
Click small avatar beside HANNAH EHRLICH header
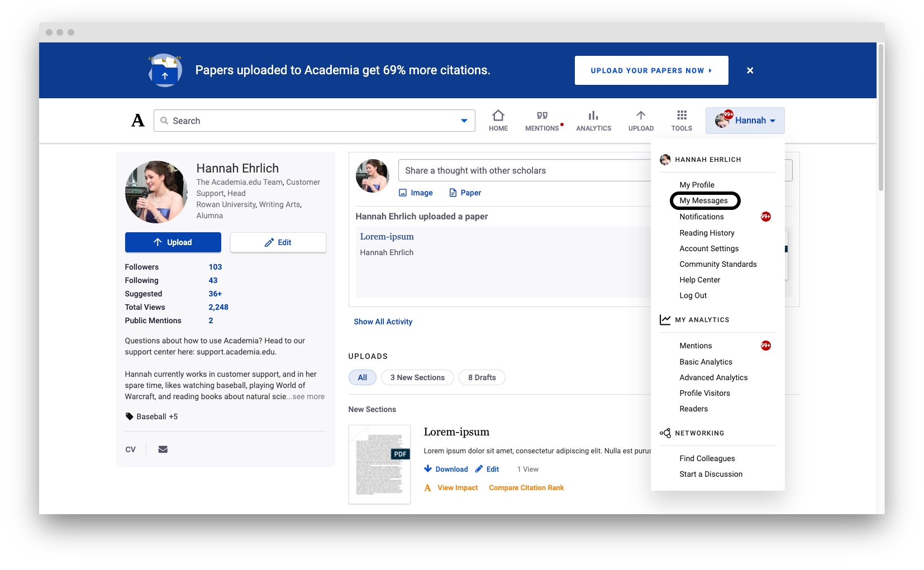point(665,160)
